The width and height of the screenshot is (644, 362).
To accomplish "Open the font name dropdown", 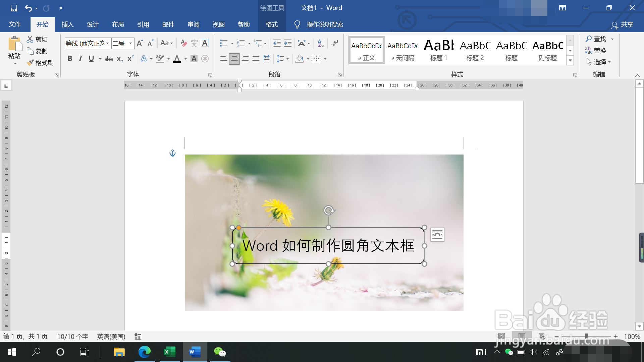I will coord(108,43).
